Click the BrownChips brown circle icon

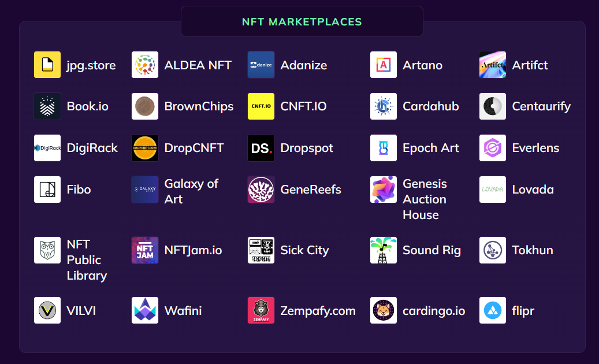145,106
